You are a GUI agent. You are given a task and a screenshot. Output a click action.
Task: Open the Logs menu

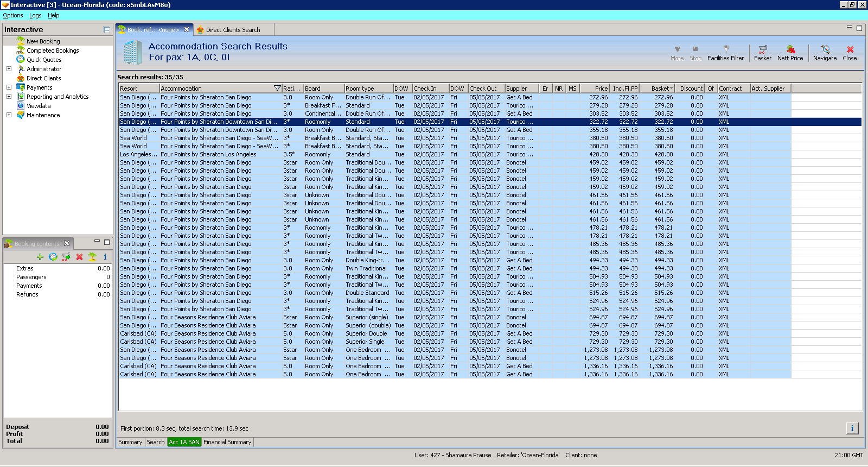pos(35,15)
